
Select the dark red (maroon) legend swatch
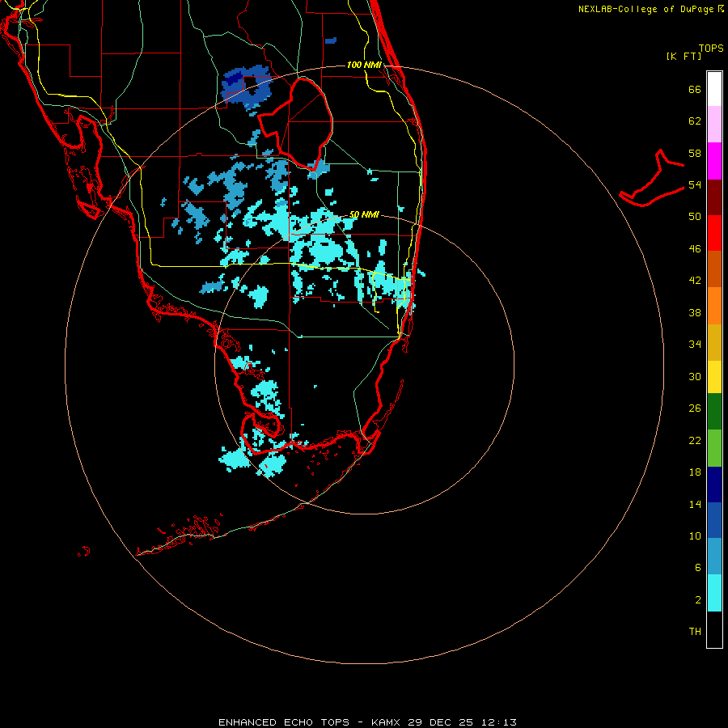[x=714, y=197]
